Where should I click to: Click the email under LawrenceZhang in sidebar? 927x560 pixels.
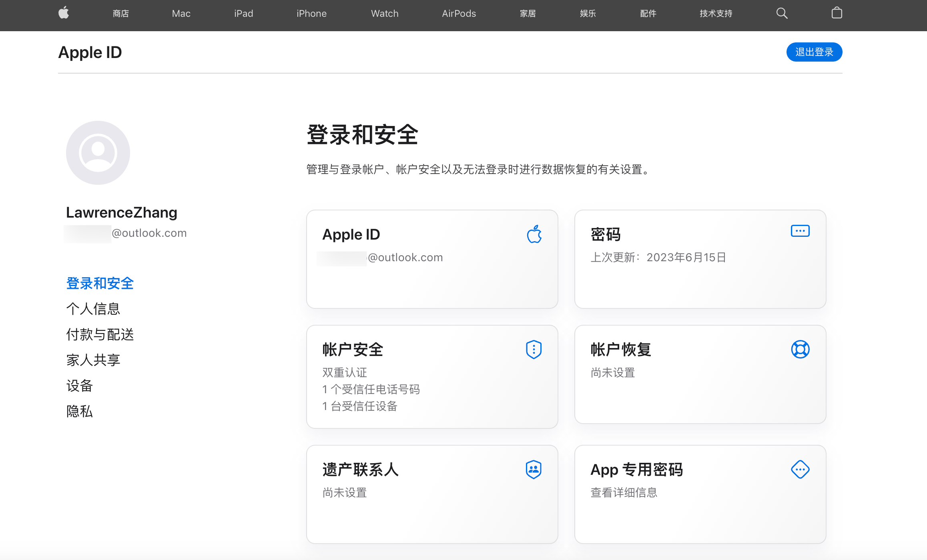pyautogui.click(x=125, y=233)
